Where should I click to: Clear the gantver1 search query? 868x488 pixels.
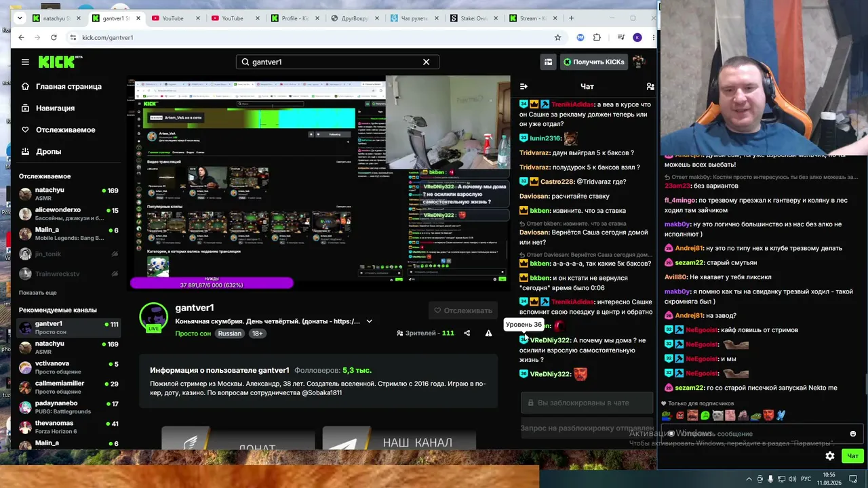tap(426, 62)
